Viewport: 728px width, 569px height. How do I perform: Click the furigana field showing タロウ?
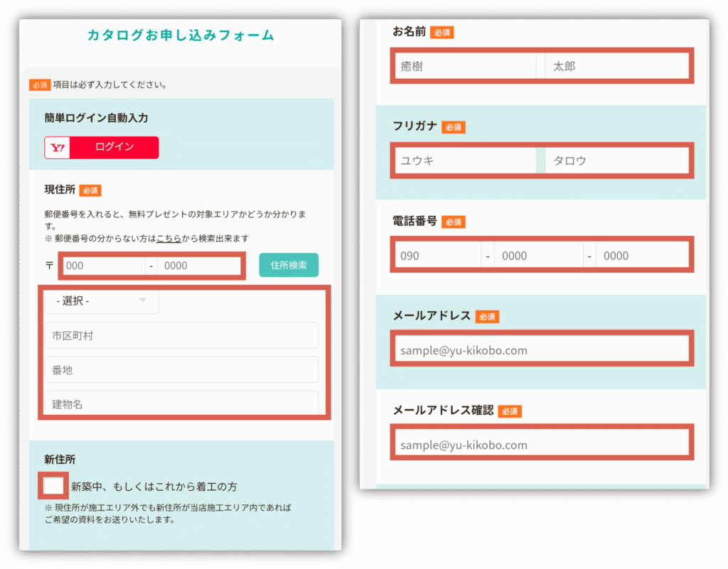coord(616,161)
